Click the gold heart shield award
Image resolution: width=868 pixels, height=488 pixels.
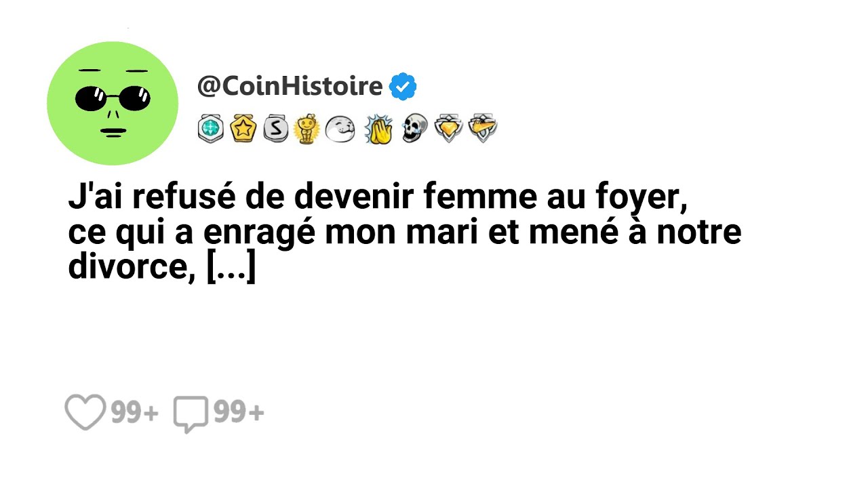click(448, 129)
